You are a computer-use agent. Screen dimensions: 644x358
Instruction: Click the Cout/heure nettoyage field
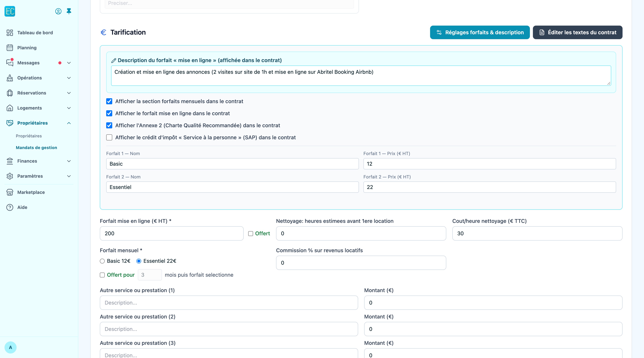(x=537, y=234)
